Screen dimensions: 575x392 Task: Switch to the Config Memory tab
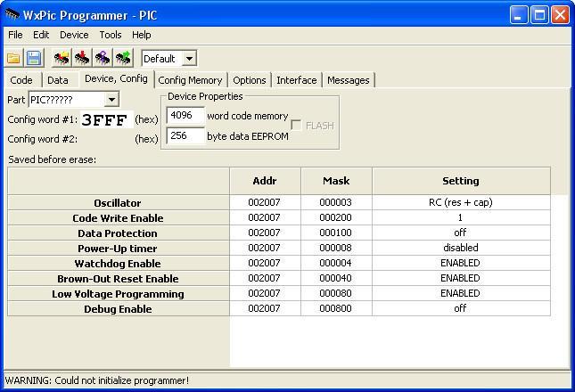[x=190, y=80]
